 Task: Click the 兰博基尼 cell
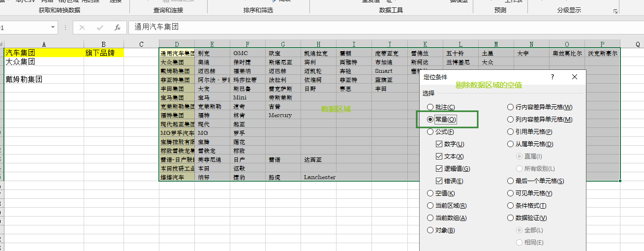[460, 62]
